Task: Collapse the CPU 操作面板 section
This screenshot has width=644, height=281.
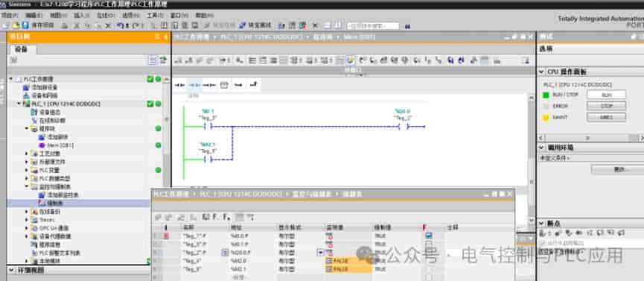Action: coord(542,72)
